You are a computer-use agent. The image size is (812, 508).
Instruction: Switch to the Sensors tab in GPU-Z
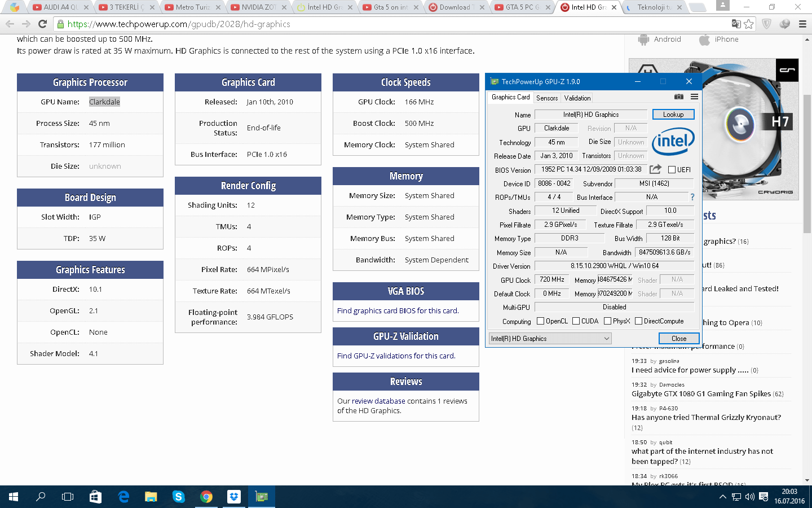pos(547,98)
